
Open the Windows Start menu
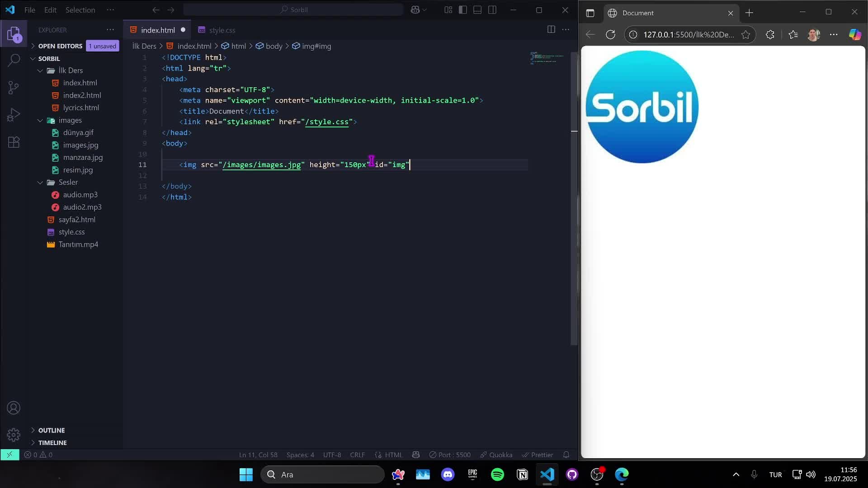click(246, 474)
